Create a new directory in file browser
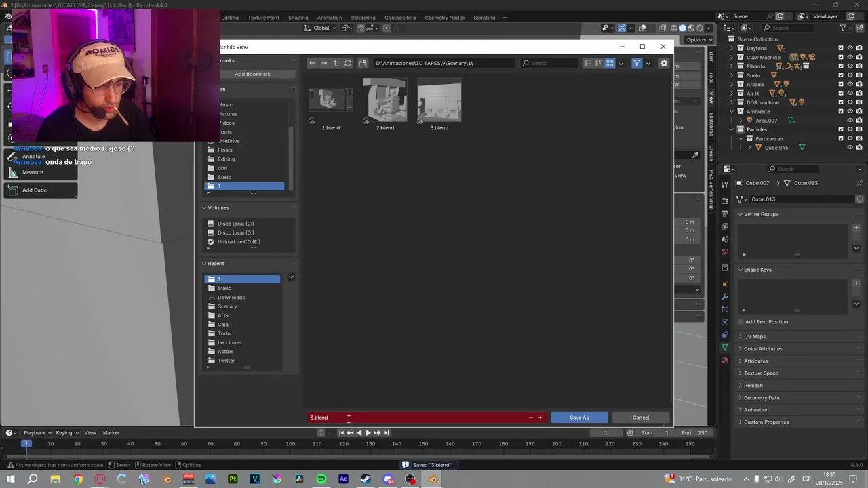Image resolution: width=868 pixels, height=488 pixels. tap(363, 63)
